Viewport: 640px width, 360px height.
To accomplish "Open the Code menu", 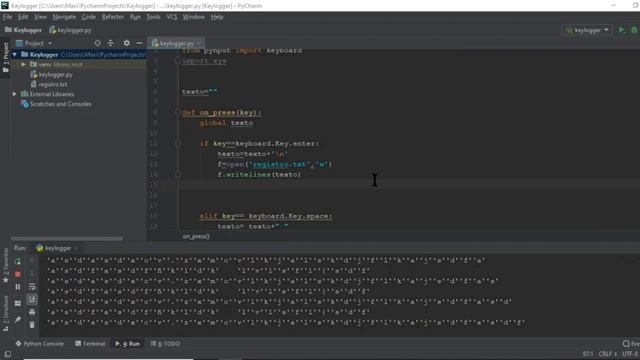I will coord(89,17).
